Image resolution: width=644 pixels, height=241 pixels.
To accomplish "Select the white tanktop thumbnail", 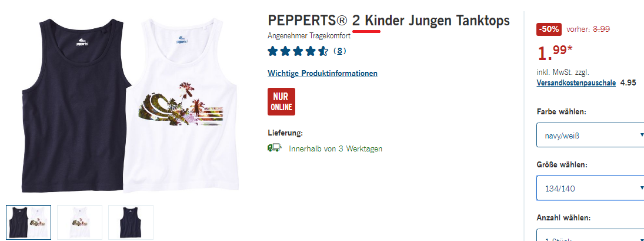I will tap(79, 223).
